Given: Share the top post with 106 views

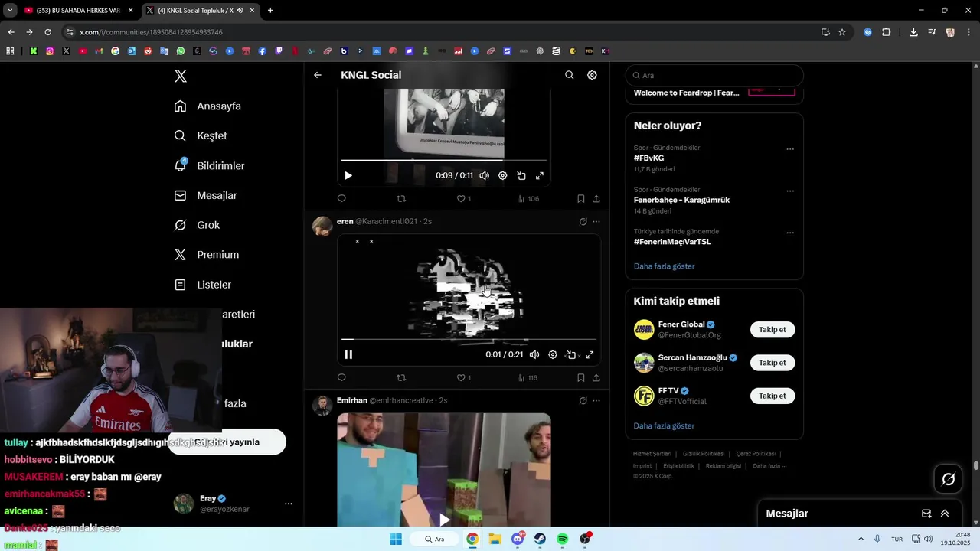Looking at the screenshot, I should coord(596,198).
